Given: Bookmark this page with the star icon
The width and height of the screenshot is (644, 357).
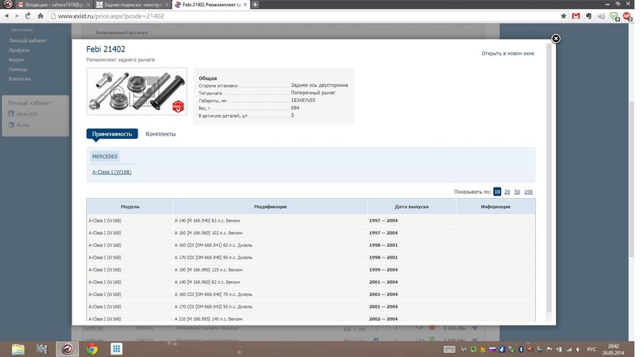Looking at the screenshot, I should coord(563,16).
